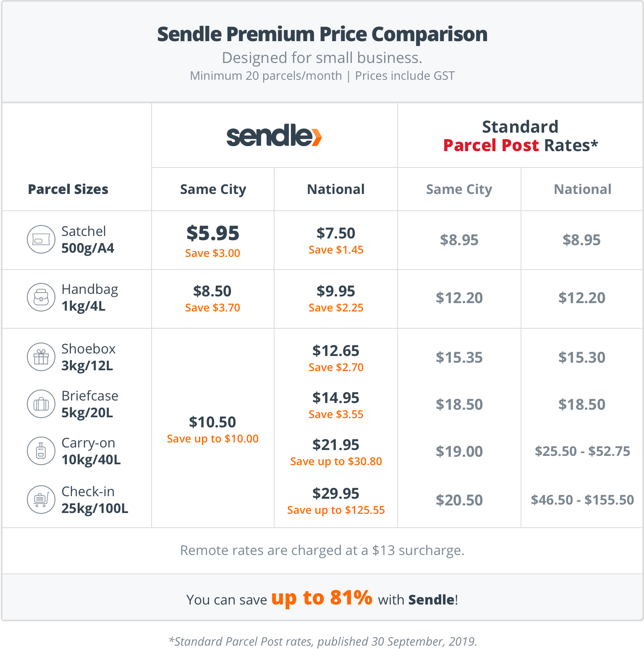644x649 pixels.
Task: Click the $5.95 Satchel same city price
Action: (213, 233)
